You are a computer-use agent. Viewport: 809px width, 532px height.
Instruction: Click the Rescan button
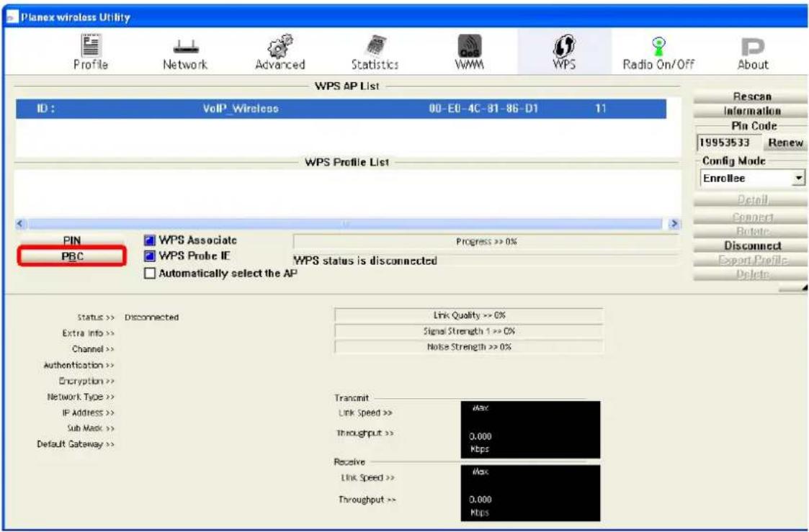pyautogui.click(x=752, y=96)
